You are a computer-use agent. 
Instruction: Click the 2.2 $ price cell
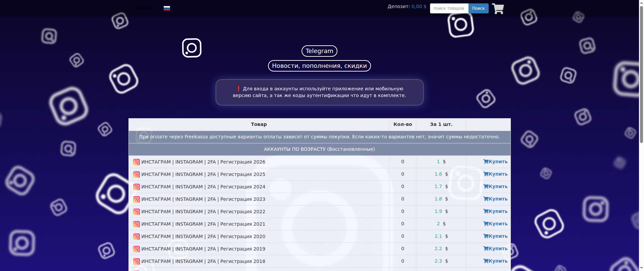[x=441, y=249]
